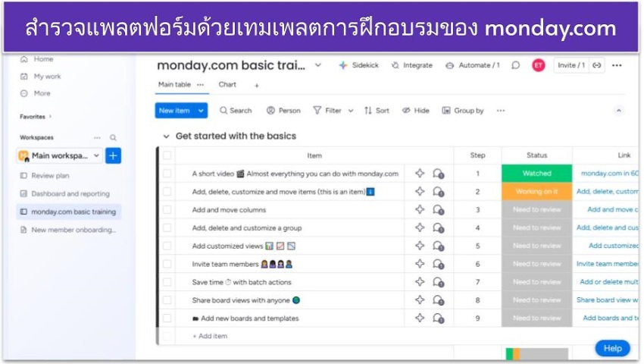Open updates bubble for 'Invite team members'

click(x=438, y=264)
